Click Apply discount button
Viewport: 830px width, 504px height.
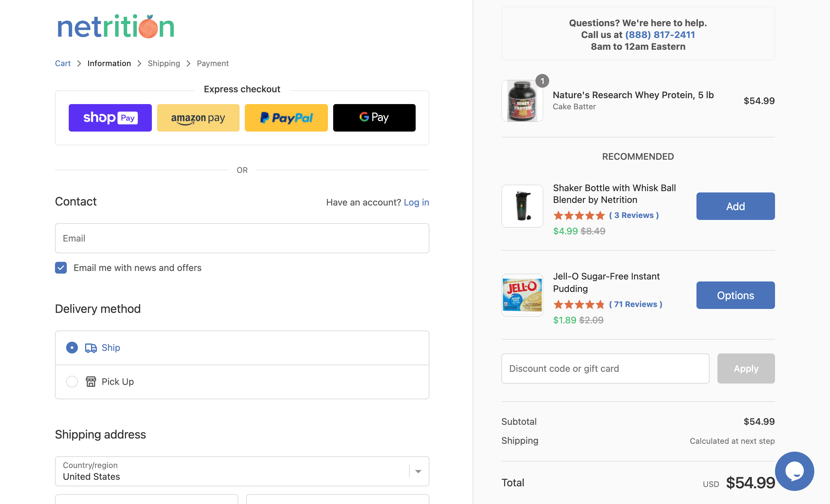[746, 368]
